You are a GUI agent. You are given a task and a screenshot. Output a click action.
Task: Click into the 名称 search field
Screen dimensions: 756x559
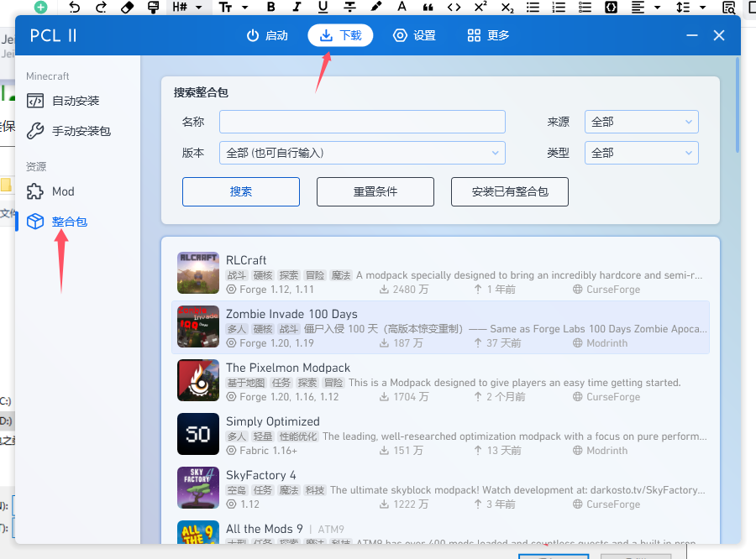362,122
